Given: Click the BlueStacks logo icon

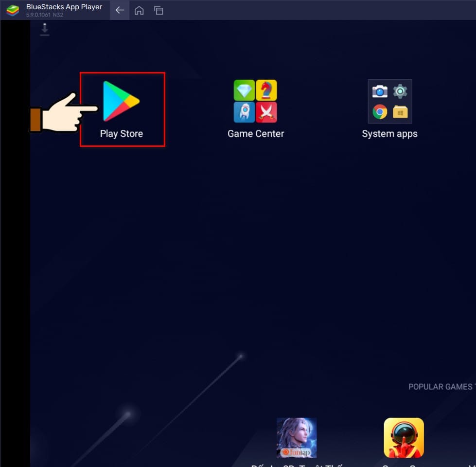Looking at the screenshot, I should [13, 10].
